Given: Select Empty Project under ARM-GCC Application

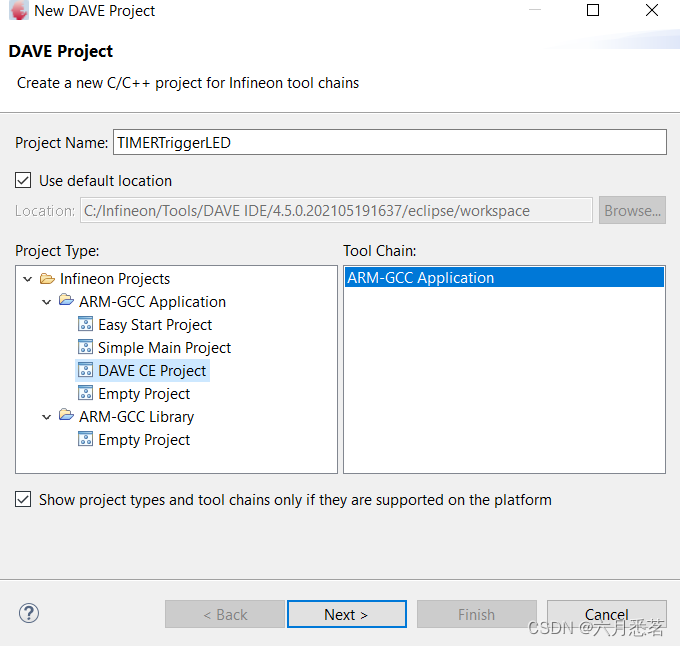Looking at the screenshot, I should tap(144, 394).
